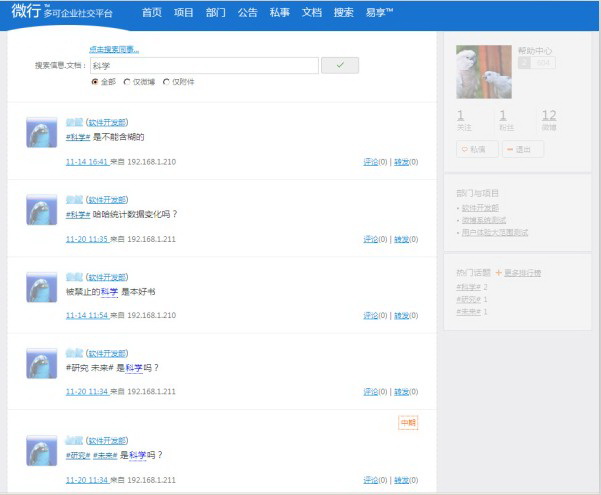This screenshot has height=495, width=601.
Task: Click the dolphin avatar of first post
Action: tap(41, 132)
